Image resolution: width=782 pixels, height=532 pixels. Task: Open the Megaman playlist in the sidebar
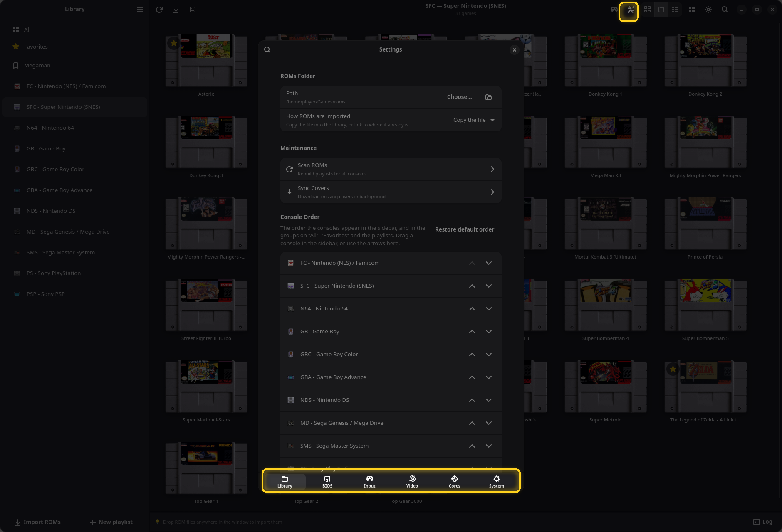pyautogui.click(x=75, y=65)
